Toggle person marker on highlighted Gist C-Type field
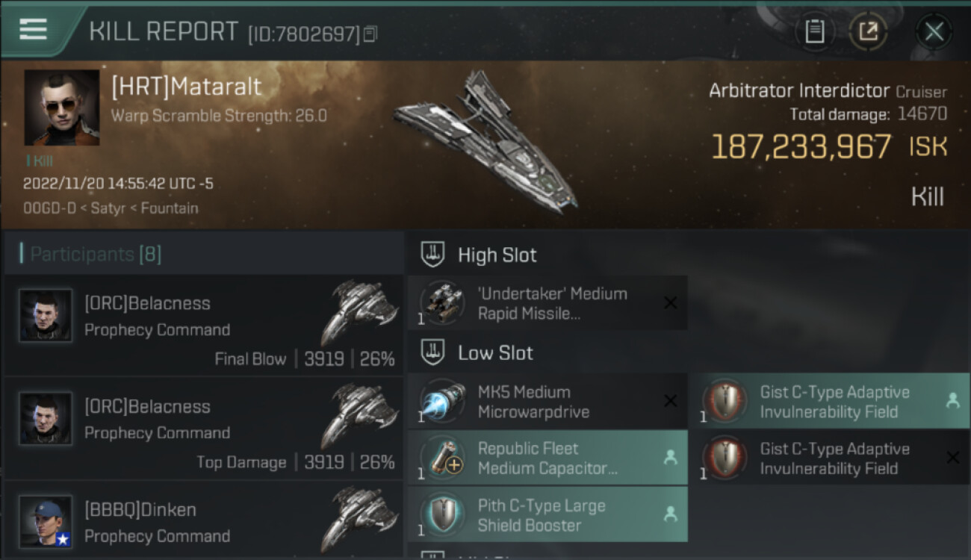The width and height of the screenshot is (971, 560). 952,401
